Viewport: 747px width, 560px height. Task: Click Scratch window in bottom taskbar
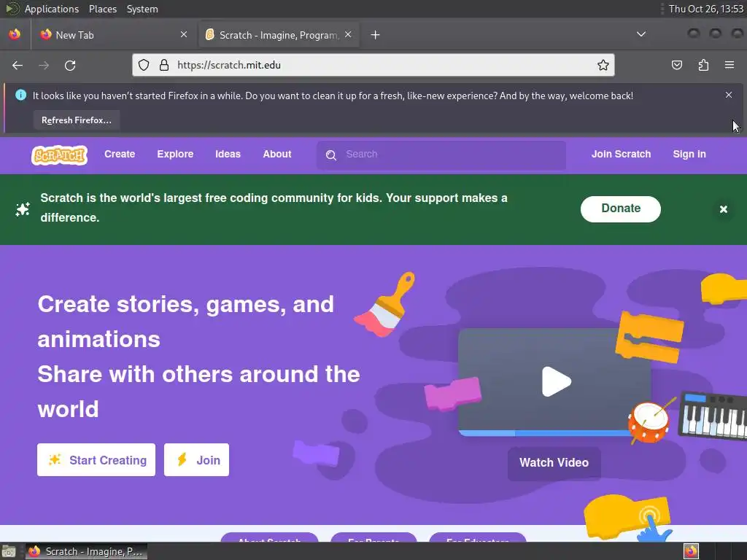(x=86, y=551)
